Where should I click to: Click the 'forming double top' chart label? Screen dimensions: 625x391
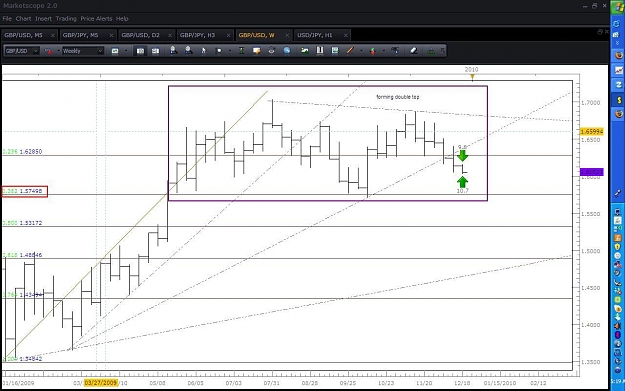[397, 97]
